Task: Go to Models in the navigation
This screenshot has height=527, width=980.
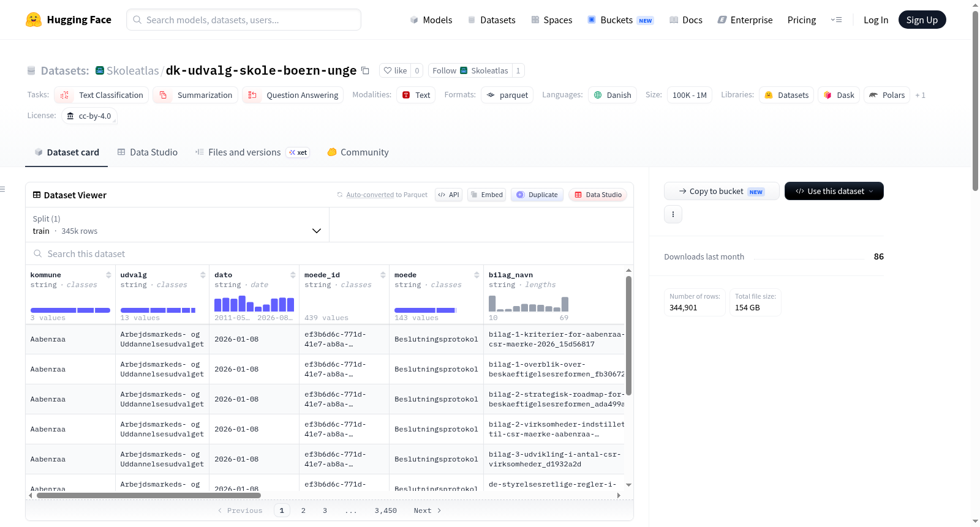Action: click(x=431, y=20)
